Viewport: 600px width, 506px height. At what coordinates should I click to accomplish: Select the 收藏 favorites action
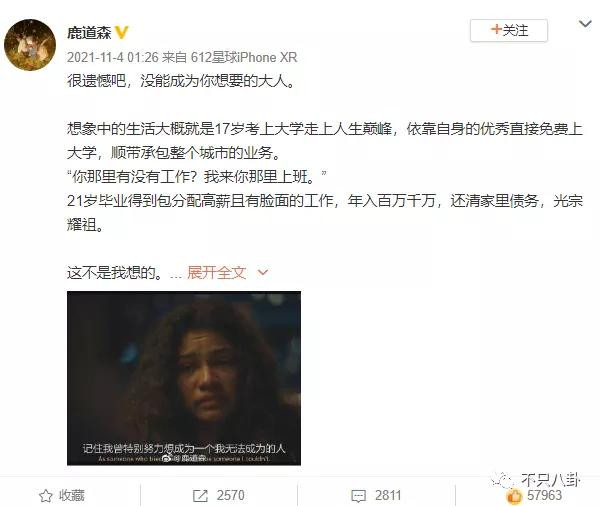pos(72,495)
